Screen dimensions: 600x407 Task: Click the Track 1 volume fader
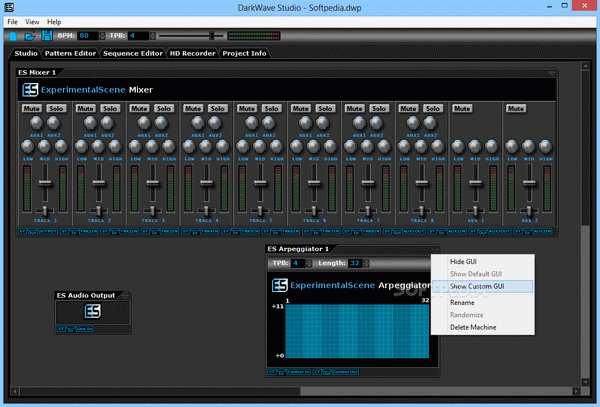tap(45, 184)
